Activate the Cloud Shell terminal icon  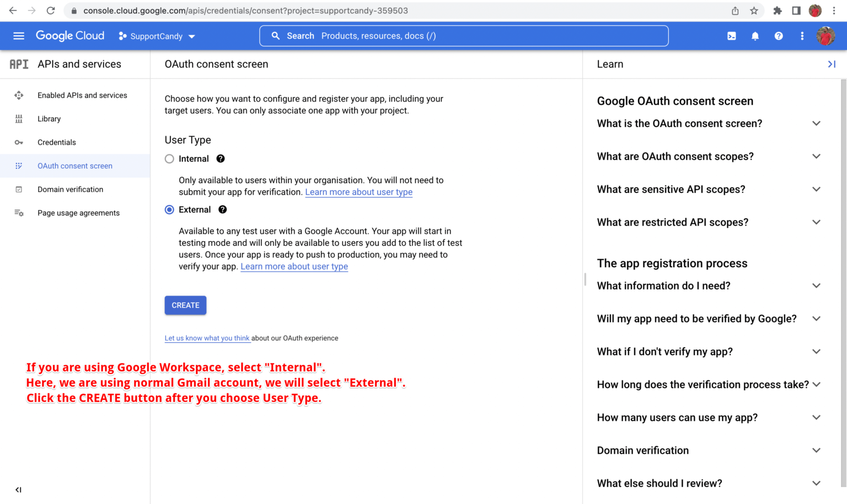[x=731, y=35]
